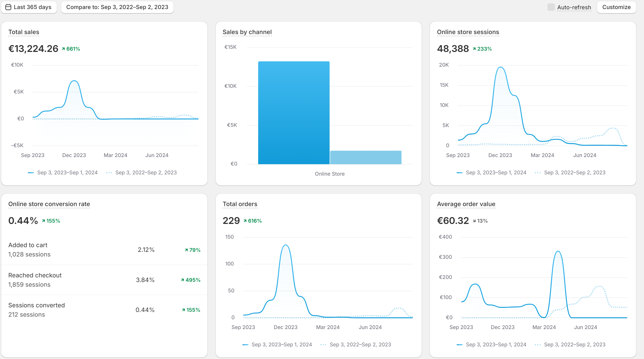
Task: Click the light blue comparison bar
Action: click(366, 157)
